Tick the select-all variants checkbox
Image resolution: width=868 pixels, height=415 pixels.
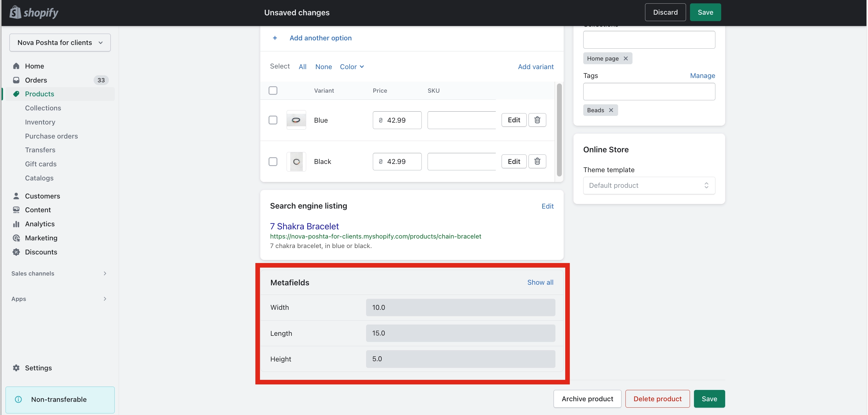tap(273, 91)
